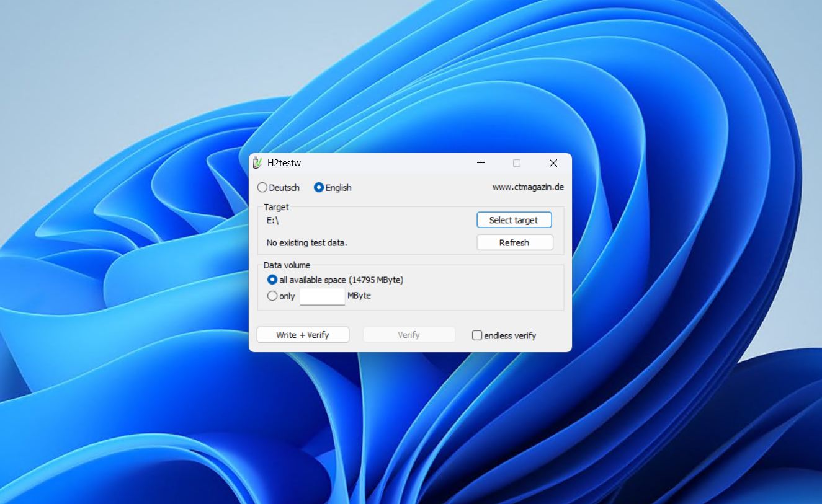Enable the all available space option
Image resolution: width=822 pixels, height=504 pixels.
271,280
